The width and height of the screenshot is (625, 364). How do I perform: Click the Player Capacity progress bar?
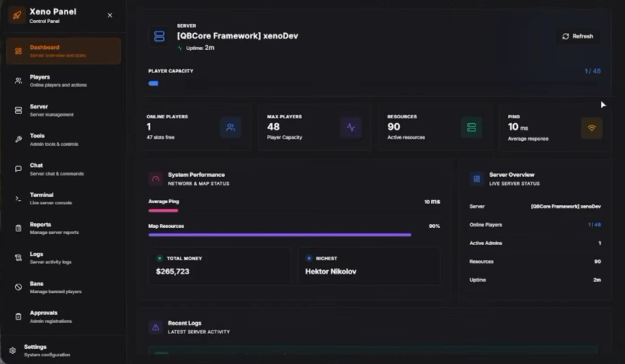click(375, 83)
